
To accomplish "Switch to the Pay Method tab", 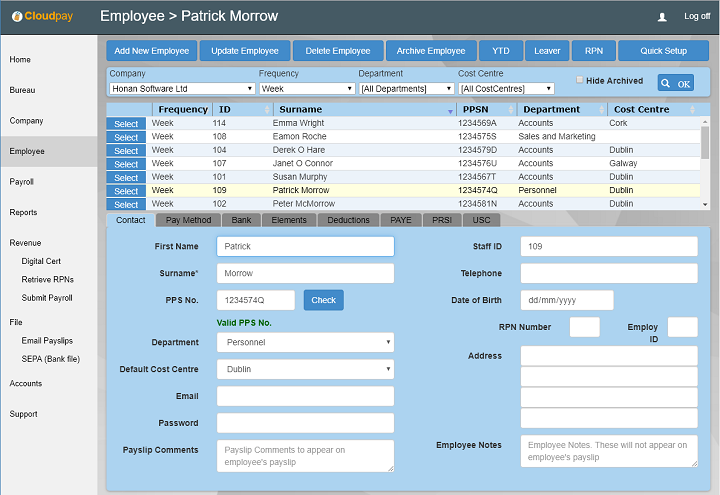I will point(188,220).
